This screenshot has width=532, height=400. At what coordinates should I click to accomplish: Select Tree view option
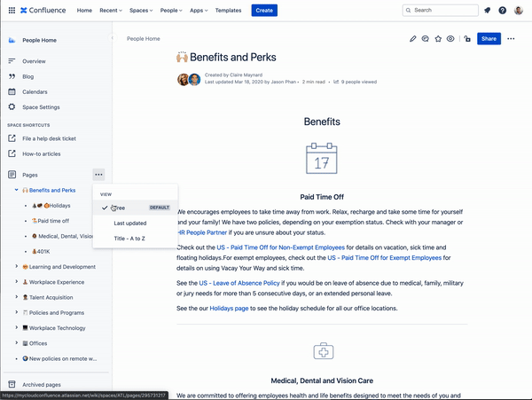coord(135,208)
